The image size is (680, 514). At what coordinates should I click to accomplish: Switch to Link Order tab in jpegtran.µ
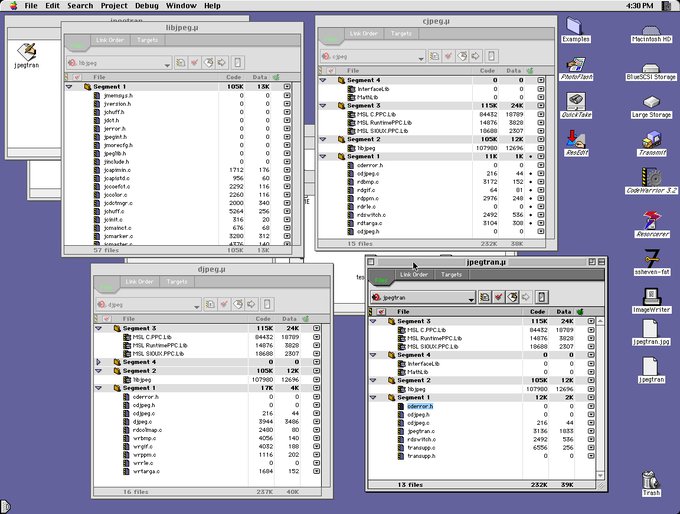[x=414, y=275]
